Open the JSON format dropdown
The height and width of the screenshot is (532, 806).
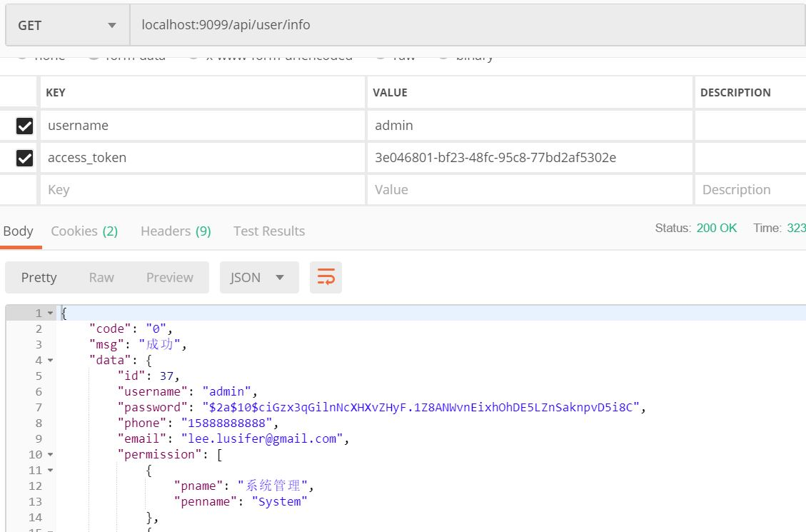[x=259, y=278]
